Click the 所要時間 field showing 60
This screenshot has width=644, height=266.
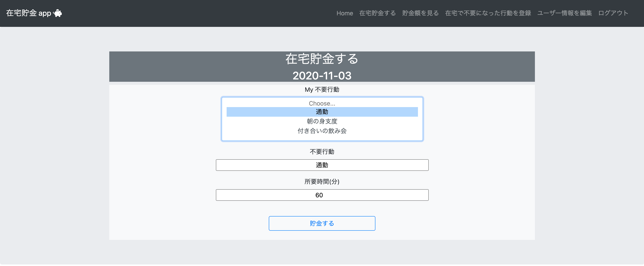[322, 195]
